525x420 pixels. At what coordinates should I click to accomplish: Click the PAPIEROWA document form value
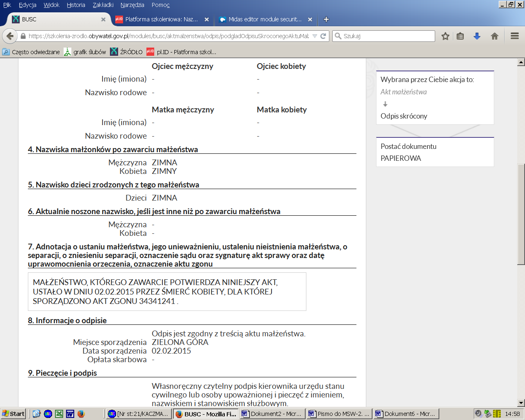coord(401,158)
